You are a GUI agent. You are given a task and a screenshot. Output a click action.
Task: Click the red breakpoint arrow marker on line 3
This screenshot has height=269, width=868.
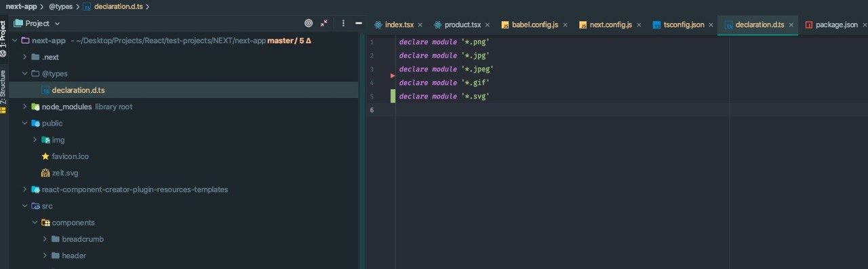click(393, 75)
